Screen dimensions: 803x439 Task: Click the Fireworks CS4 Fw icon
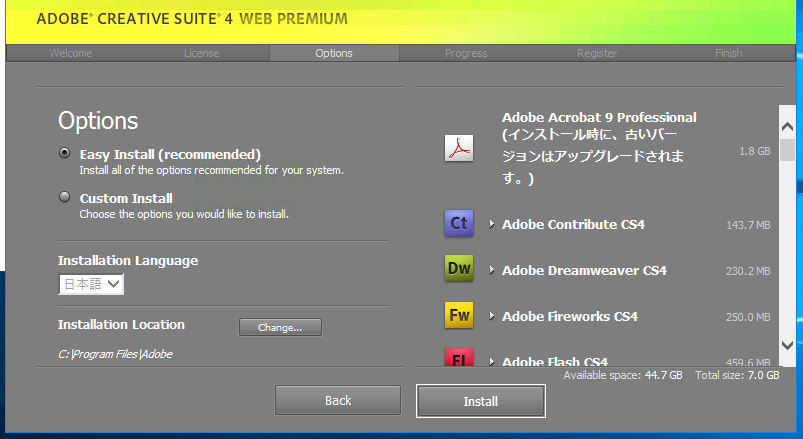tap(459, 315)
